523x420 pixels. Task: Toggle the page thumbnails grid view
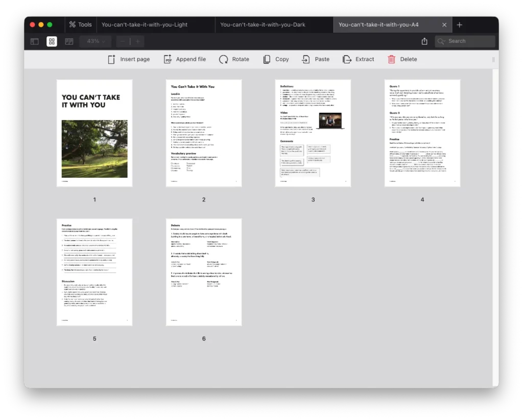52,41
